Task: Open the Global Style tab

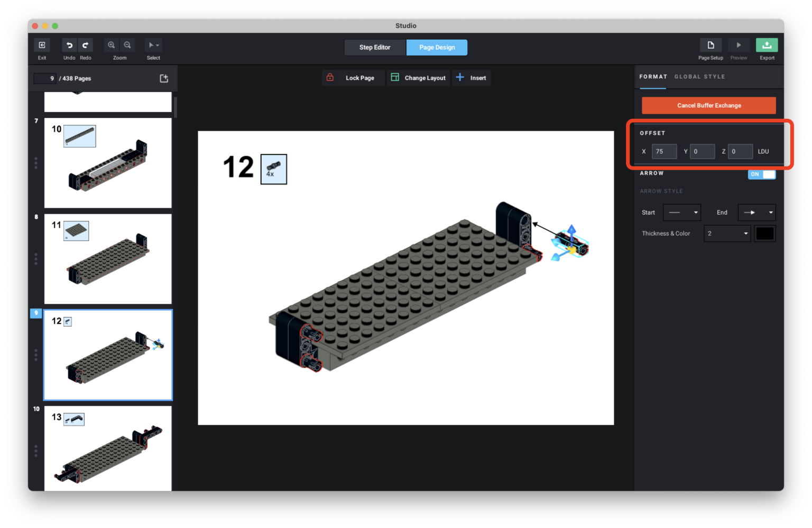Action: (x=699, y=77)
